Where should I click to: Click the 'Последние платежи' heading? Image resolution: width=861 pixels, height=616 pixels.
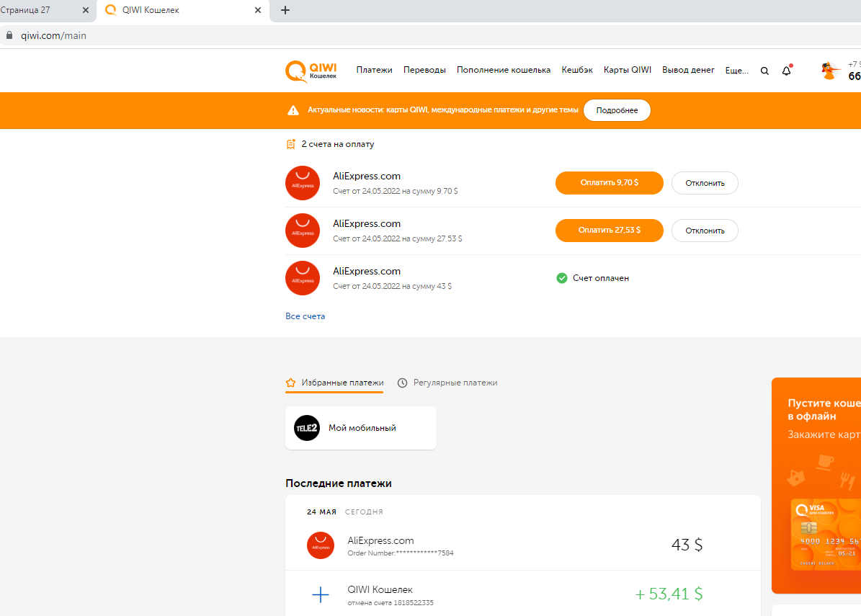tap(338, 483)
